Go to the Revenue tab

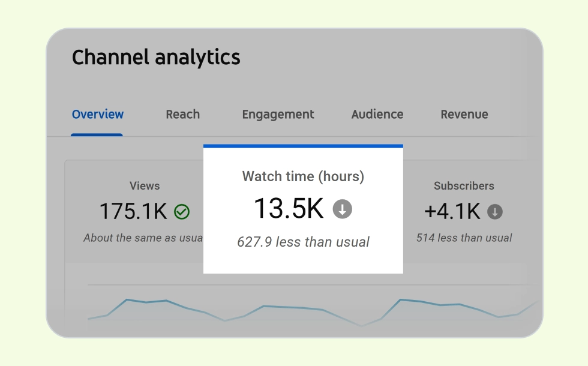(464, 115)
